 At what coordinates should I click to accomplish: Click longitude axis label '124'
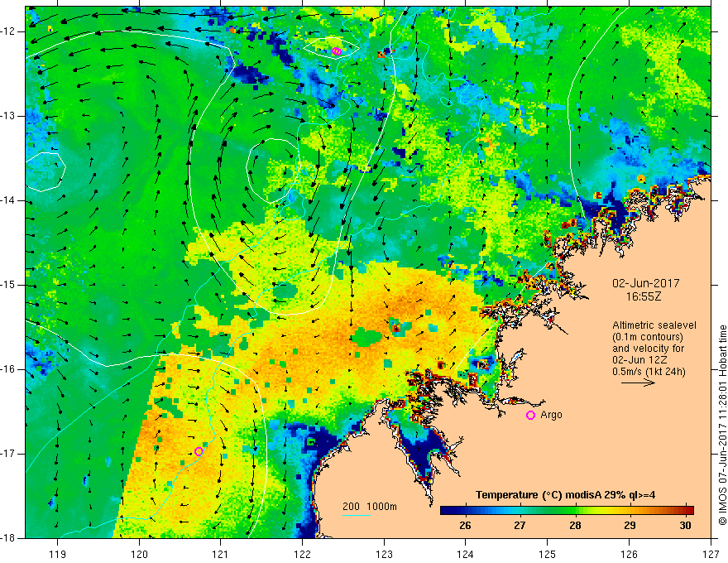tap(465, 554)
